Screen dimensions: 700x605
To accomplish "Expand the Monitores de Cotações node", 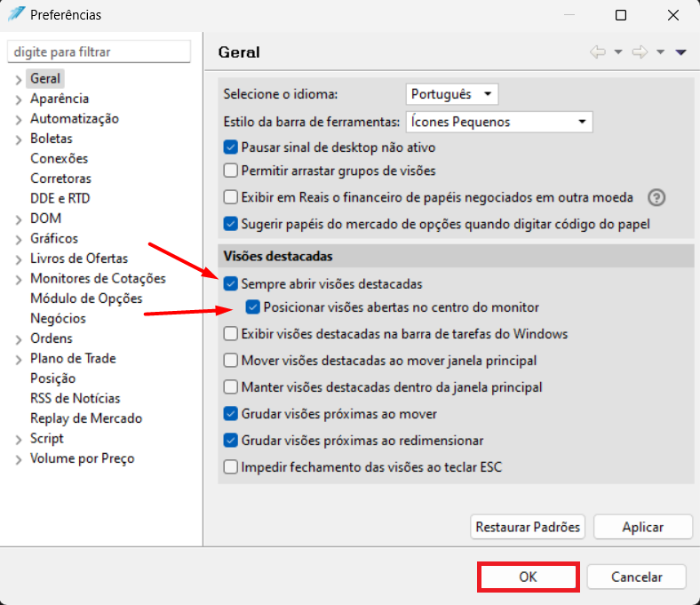I will coord(19,280).
